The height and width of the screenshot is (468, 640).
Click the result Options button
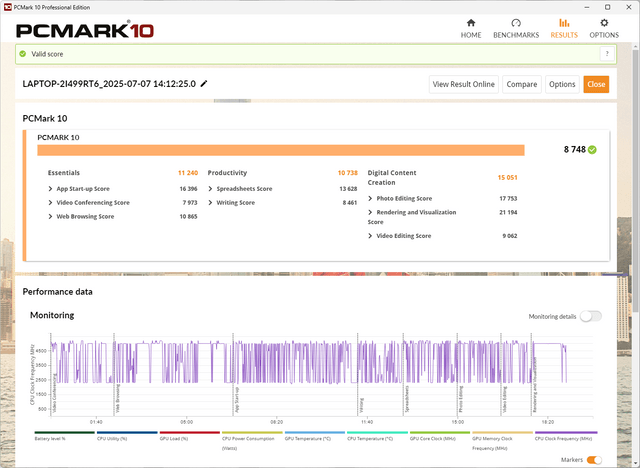[562, 84]
